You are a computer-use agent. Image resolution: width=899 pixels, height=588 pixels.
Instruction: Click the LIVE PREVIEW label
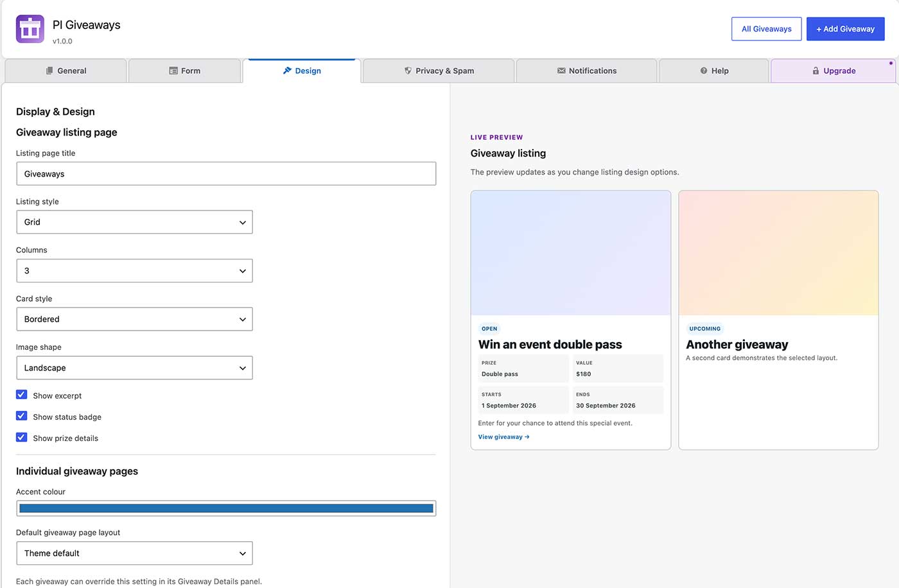tap(497, 137)
